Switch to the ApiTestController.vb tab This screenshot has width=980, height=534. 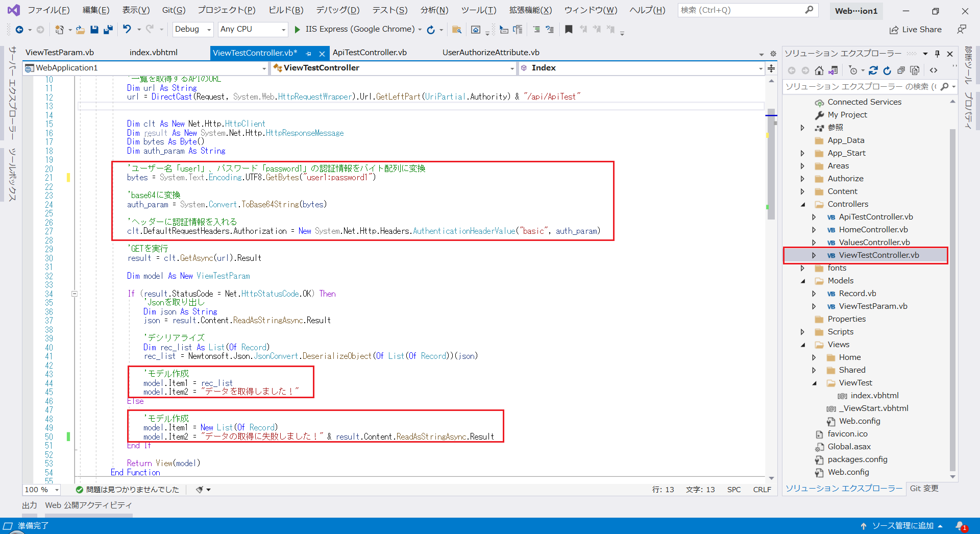369,52
